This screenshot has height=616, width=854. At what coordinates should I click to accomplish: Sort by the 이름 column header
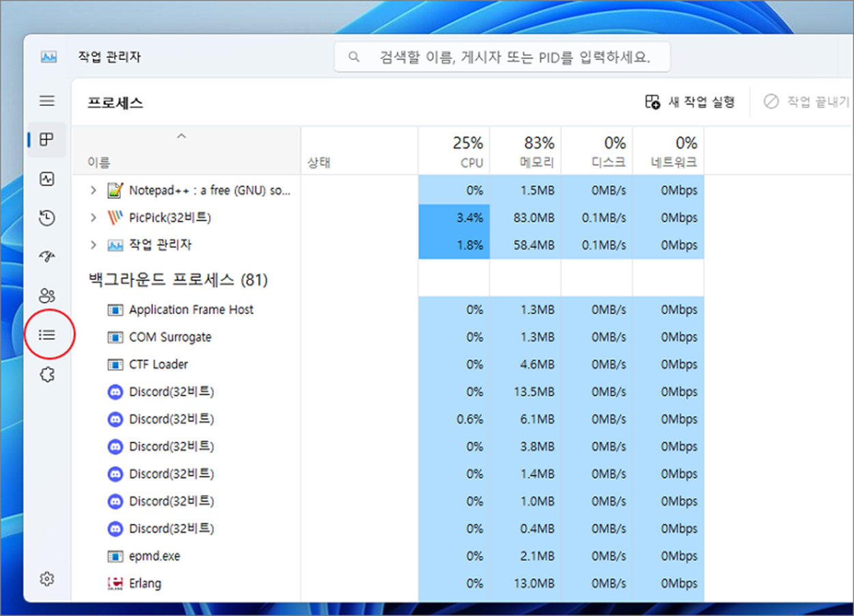(186, 150)
